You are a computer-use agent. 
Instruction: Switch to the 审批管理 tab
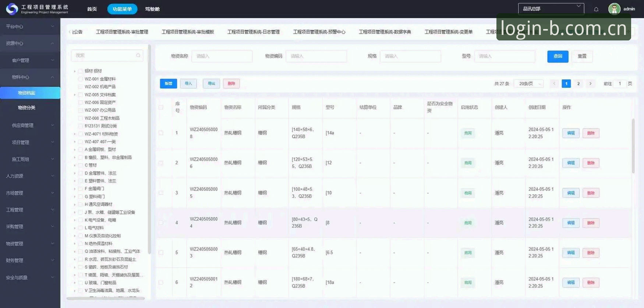coord(122,32)
